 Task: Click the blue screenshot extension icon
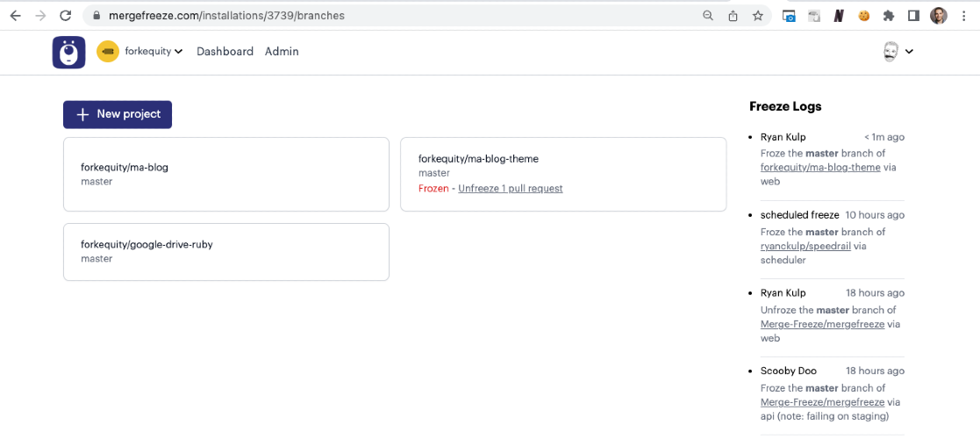click(790, 17)
